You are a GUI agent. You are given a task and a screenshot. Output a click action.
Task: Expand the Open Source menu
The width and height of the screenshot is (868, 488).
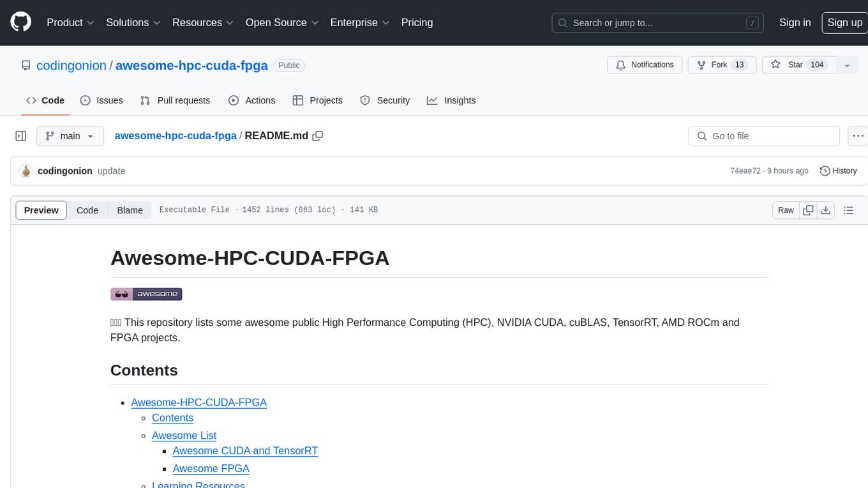[283, 22]
